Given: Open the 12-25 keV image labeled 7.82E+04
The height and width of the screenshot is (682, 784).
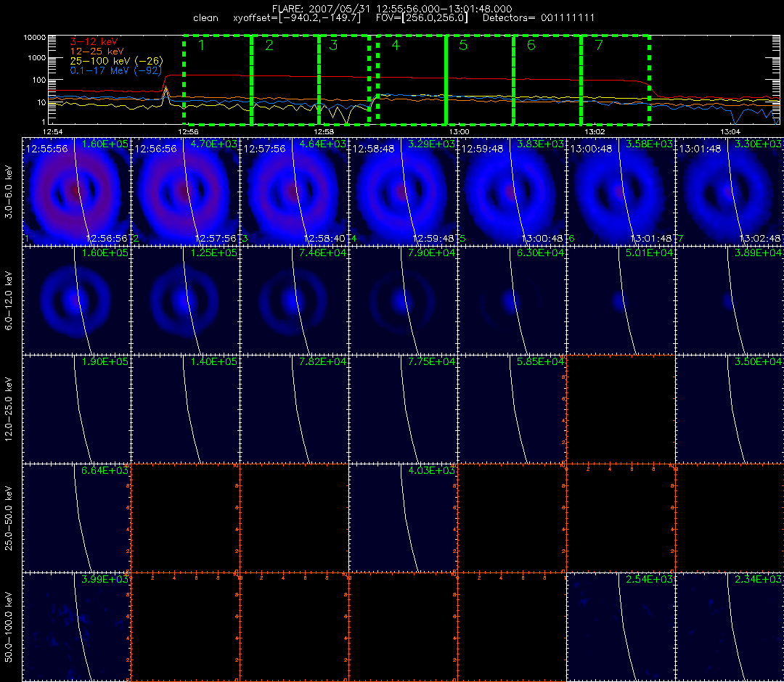Looking at the screenshot, I should [x=295, y=410].
